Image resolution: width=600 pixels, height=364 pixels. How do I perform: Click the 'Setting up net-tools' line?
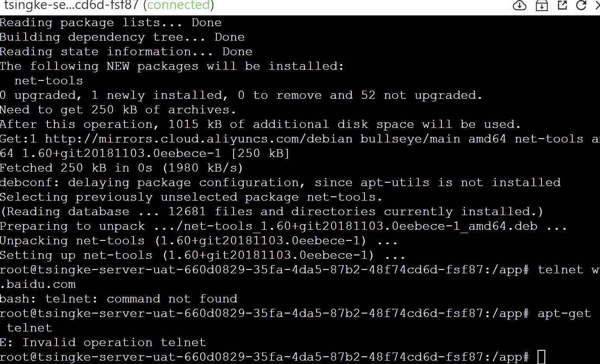[x=203, y=255]
